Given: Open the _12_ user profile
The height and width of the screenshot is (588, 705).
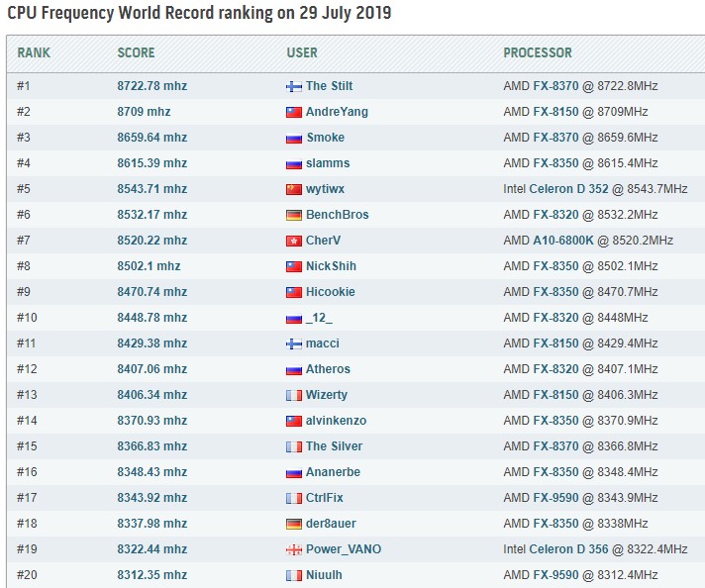Looking at the screenshot, I should pos(319,318).
